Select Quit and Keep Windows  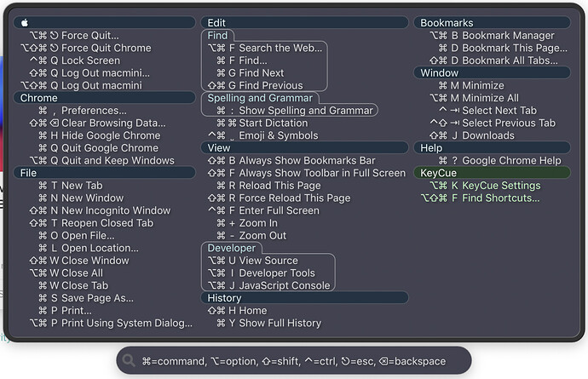click(x=102, y=160)
